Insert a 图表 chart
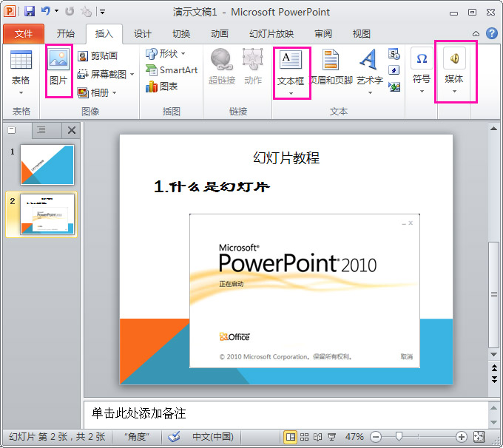503x448 pixels. pos(162,86)
